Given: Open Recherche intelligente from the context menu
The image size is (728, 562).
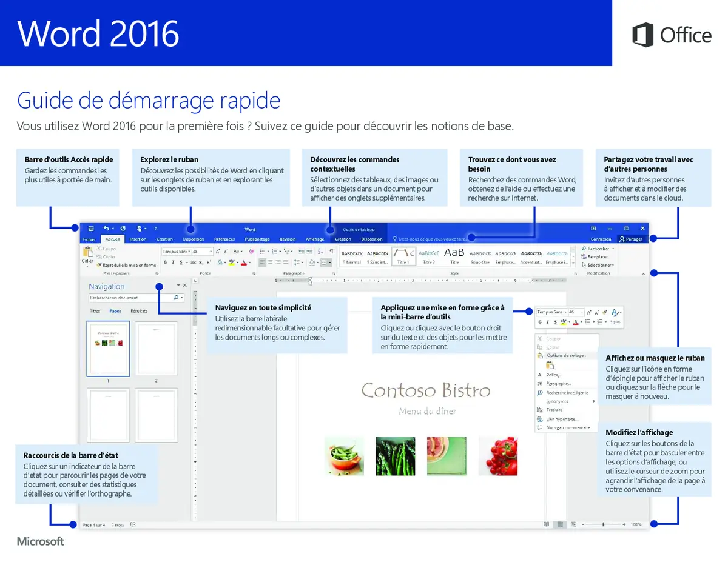Looking at the screenshot, I should (x=567, y=393).
